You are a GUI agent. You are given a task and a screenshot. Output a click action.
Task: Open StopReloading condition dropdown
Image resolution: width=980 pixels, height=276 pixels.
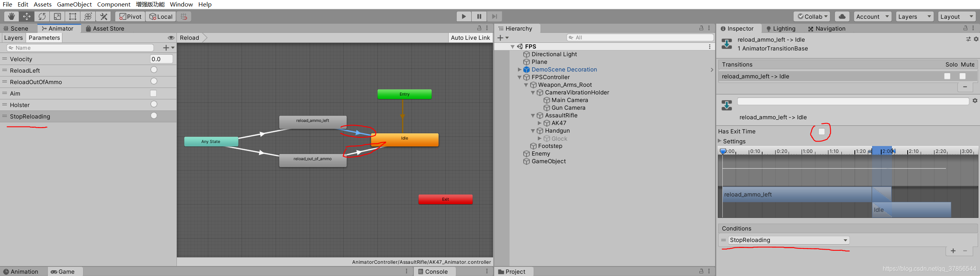tap(789, 240)
